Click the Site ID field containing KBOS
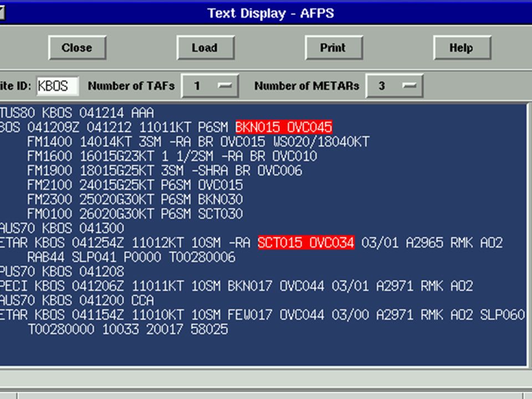Screen dimensions: 532x399 pos(58,86)
